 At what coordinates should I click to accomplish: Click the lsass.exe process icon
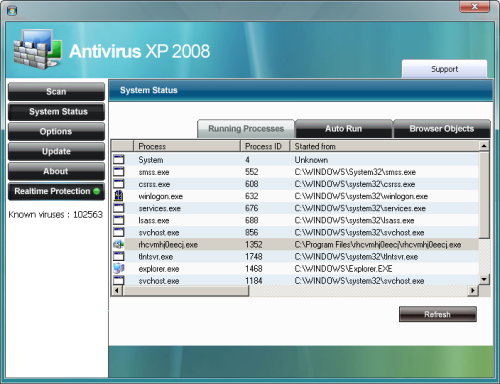(x=118, y=220)
